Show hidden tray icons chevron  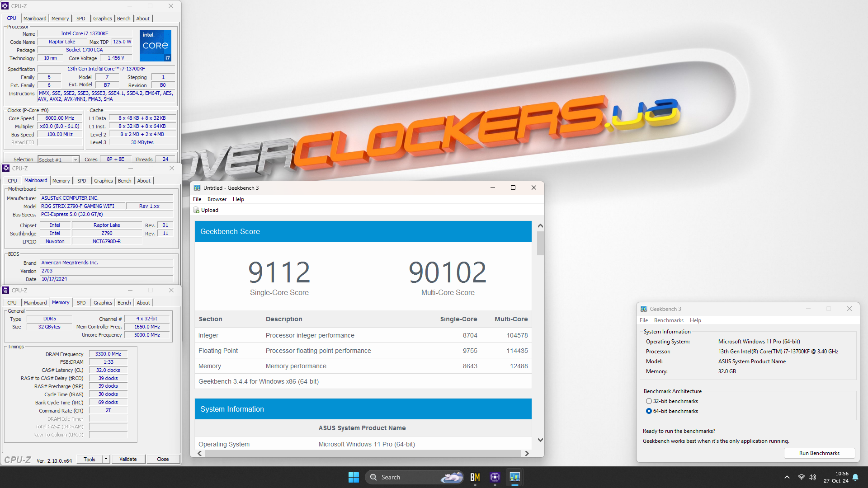pos(787,477)
